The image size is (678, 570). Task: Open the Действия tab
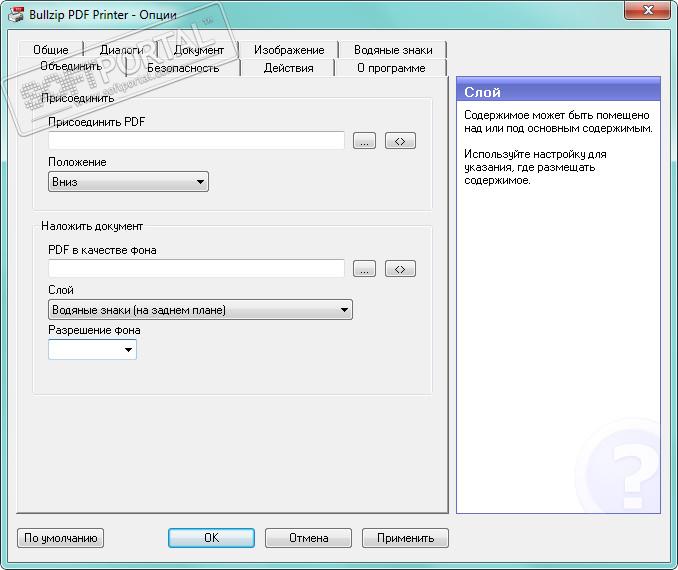click(288, 68)
